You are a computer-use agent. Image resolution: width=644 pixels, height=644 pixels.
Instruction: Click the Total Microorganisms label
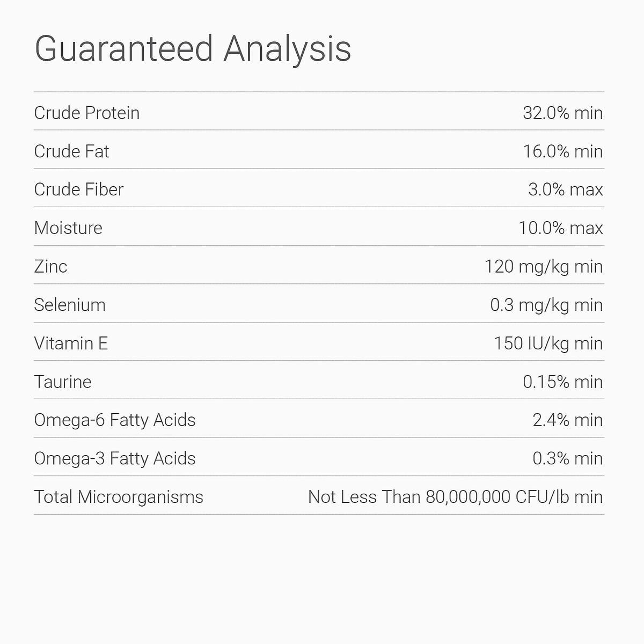tap(119, 497)
